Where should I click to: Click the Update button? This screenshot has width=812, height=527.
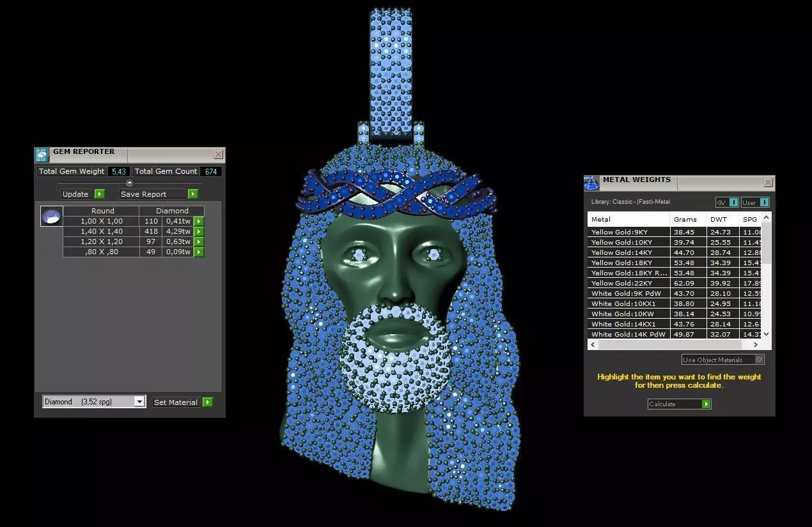click(x=78, y=194)
